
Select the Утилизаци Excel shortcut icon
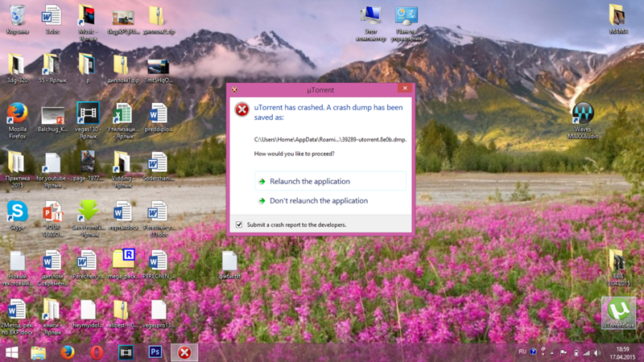pos(123,120)
